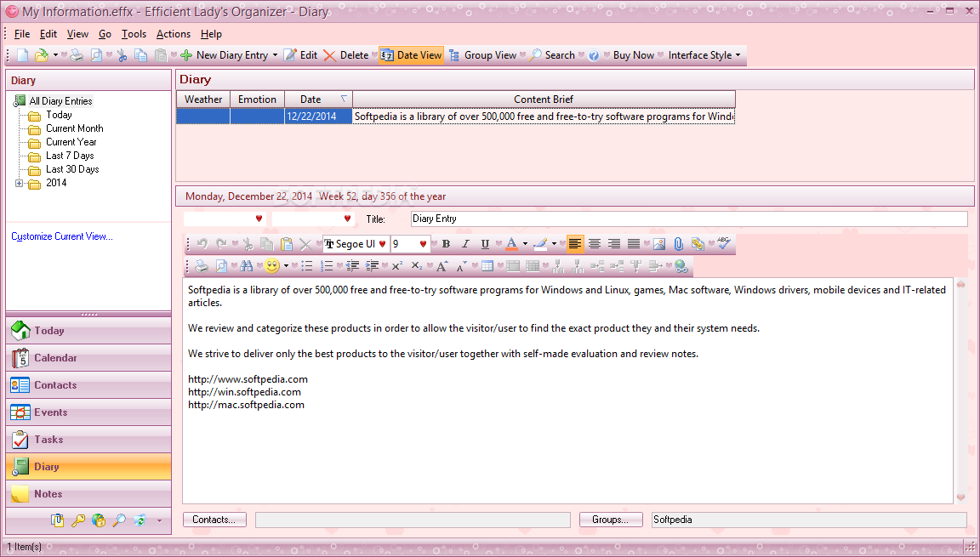Viewport: 980px width, 557px height.
Task: Open the Actions menu
Action: point(174,34)
